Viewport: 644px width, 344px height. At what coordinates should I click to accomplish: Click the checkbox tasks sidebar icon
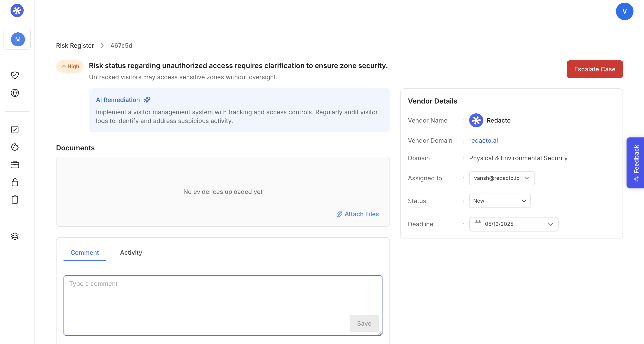pos(15,129)
